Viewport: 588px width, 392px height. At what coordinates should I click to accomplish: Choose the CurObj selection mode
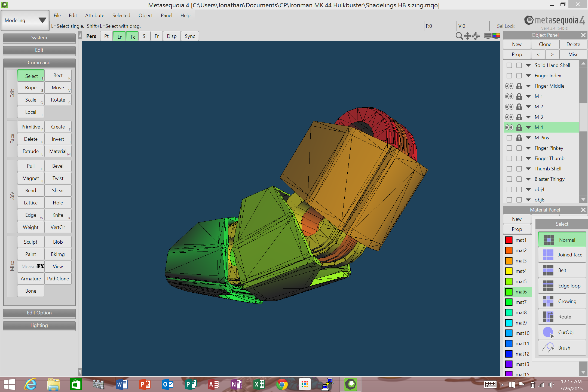click(562, 332)
